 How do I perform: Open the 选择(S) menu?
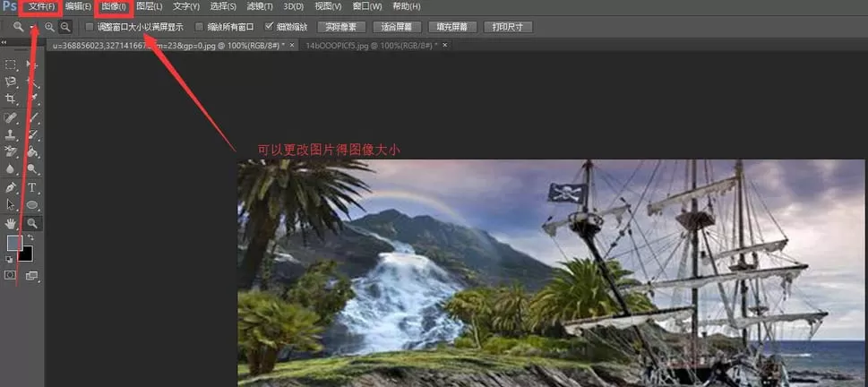click(223, 6)
